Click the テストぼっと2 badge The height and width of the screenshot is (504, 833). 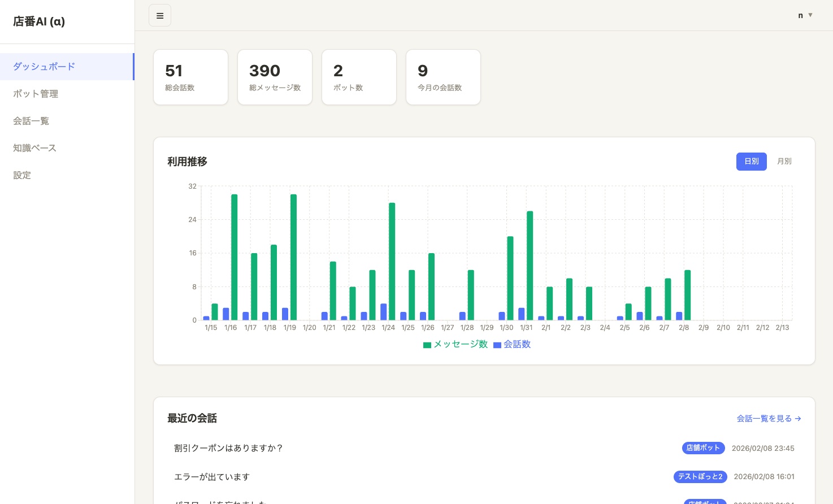[700, 476]
